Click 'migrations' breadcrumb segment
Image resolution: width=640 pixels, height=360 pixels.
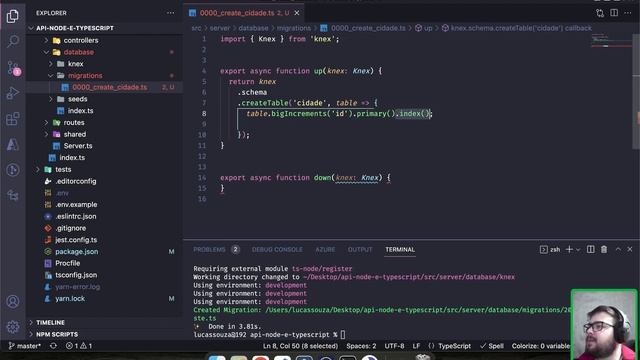point(294,28)
